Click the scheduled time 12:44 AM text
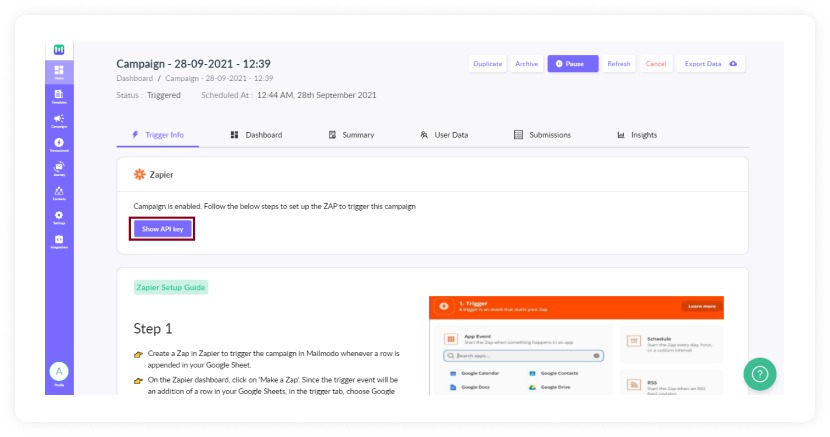The image size is (830, 437). point(317,95)
